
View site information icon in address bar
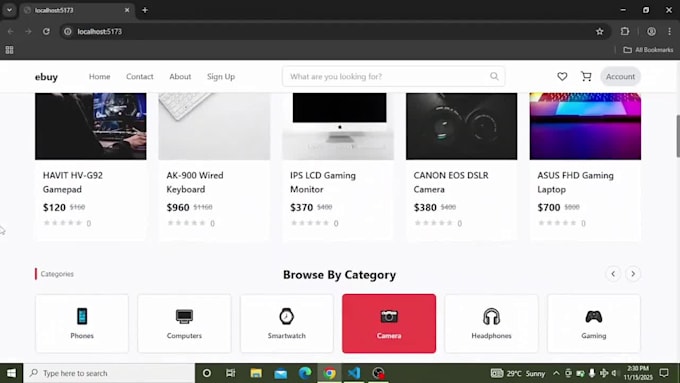(x=68, y=31)
